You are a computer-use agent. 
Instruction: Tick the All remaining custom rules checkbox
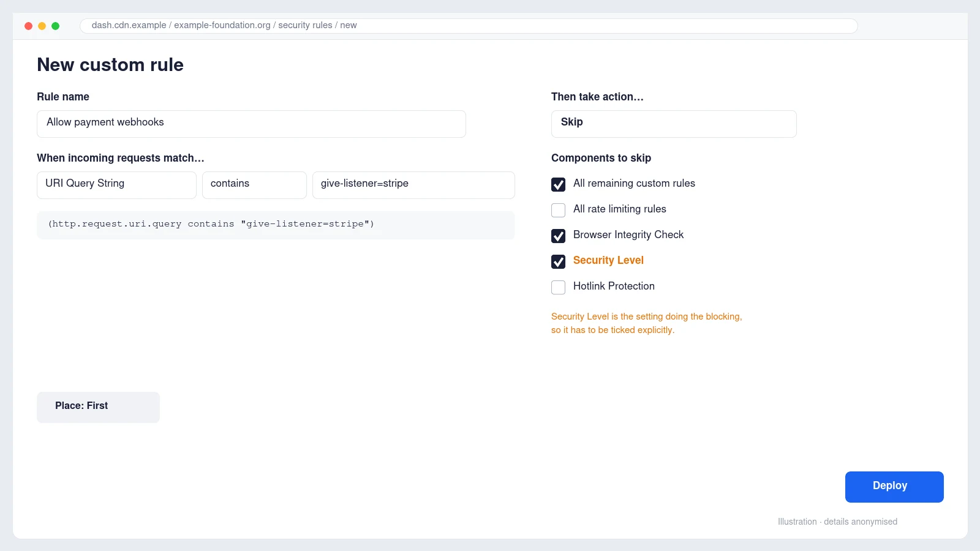click(x=558, y=184)
